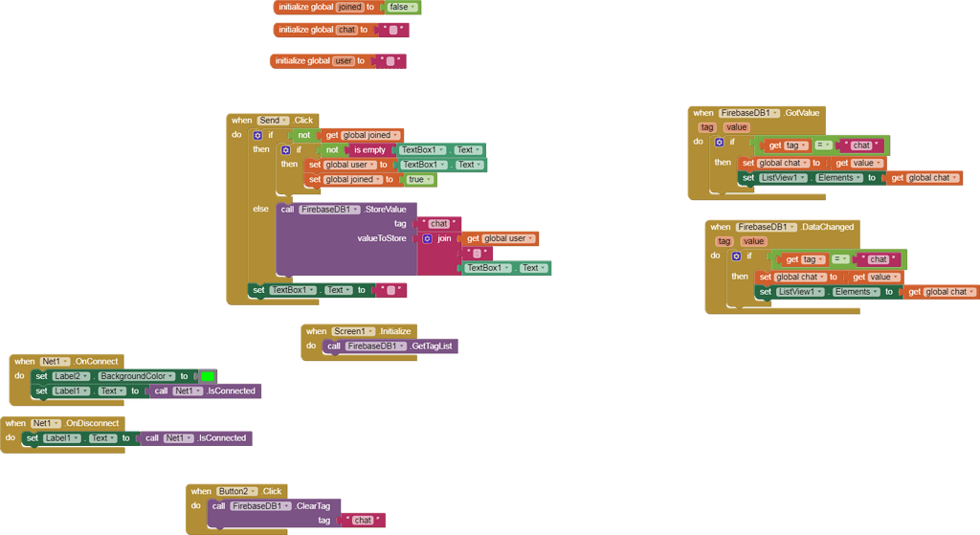
Task: Open 'set global chat' dropdown in GotValue block
Action: (783, 163)
